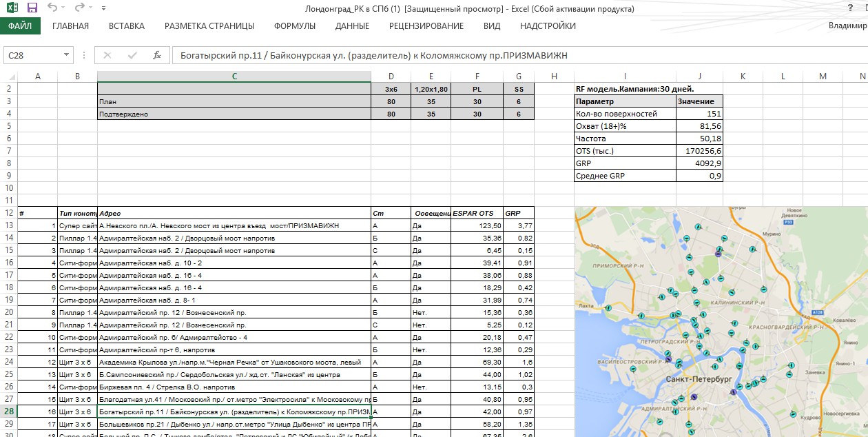Open Help using the question mark icon
Screen dimensions: 868x437
(x=849, y=8)
